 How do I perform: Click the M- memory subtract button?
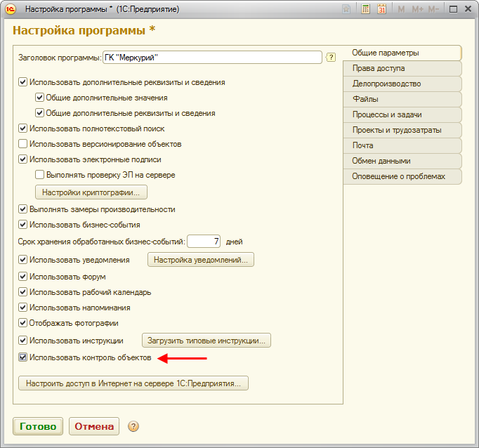click(433, 10)
